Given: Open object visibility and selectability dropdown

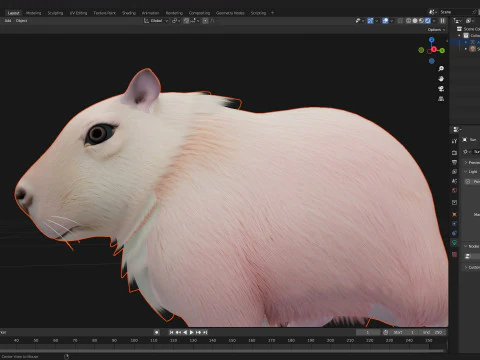Looking at the screenshot, I should tap(359, 21).
